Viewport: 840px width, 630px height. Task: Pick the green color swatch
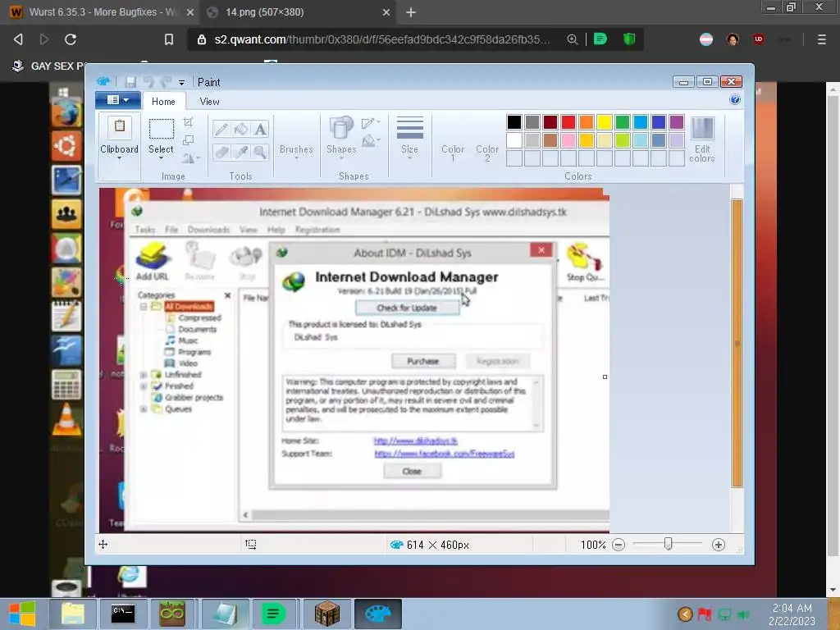[x=623, y=122]
